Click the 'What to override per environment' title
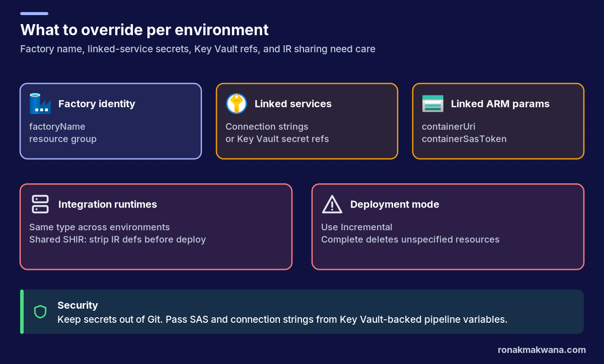The height and width of the screenshot is (364, 604). point(144,30)
